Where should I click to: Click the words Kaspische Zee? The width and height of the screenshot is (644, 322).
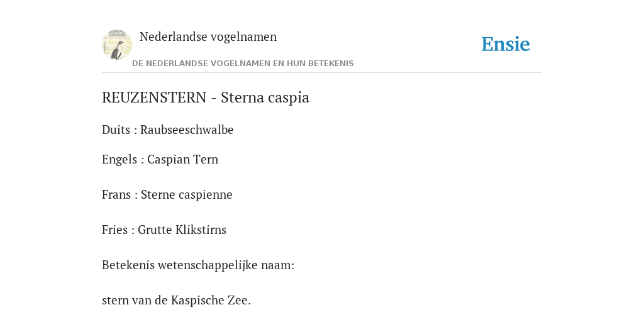point(210,301)
